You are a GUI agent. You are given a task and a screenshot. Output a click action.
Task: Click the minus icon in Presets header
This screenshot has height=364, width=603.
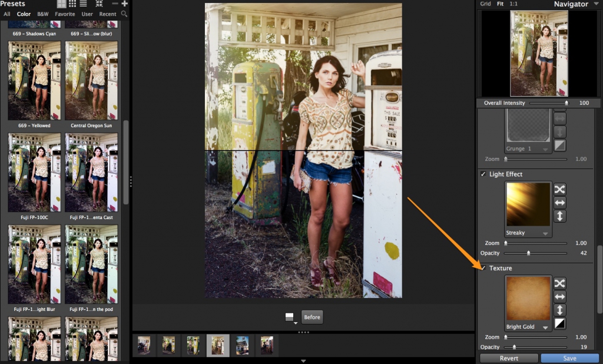pyautogui.click(x=115, y=4)
